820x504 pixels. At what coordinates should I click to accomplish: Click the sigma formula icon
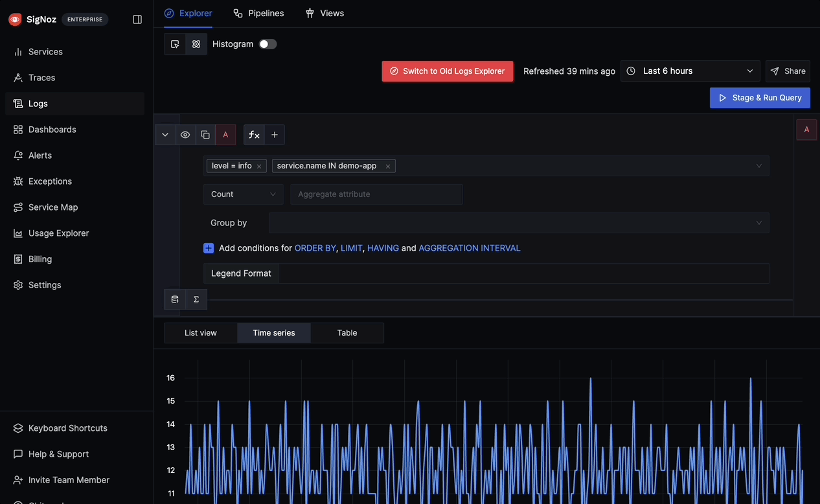(196, 299)
